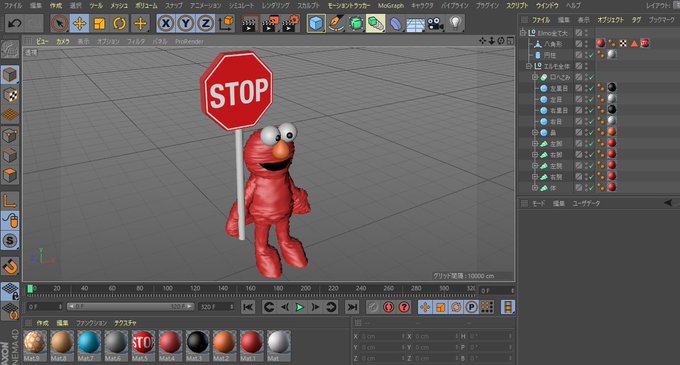
Task: Click the magnet snap icon
Action: tap(10, 266)
